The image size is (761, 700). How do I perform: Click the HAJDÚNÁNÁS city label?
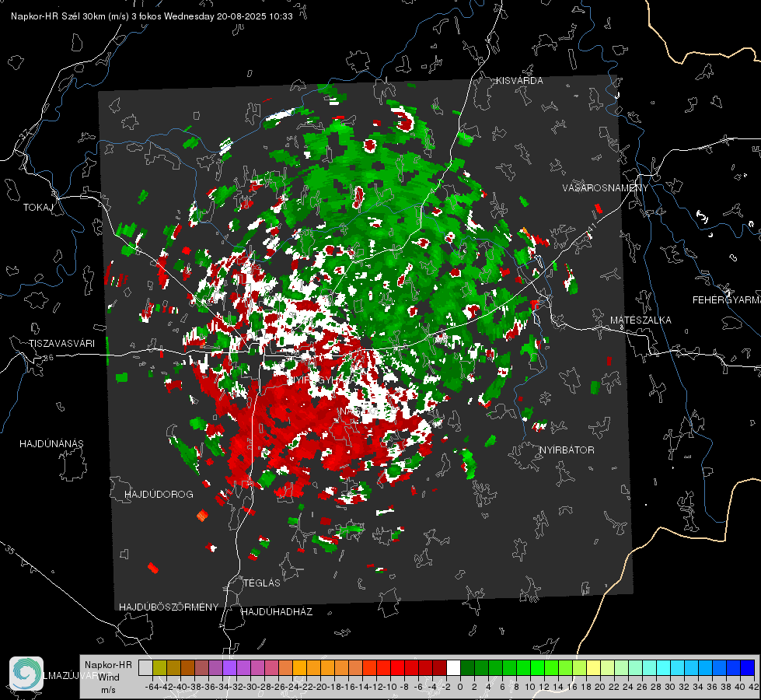click(51, 444)
